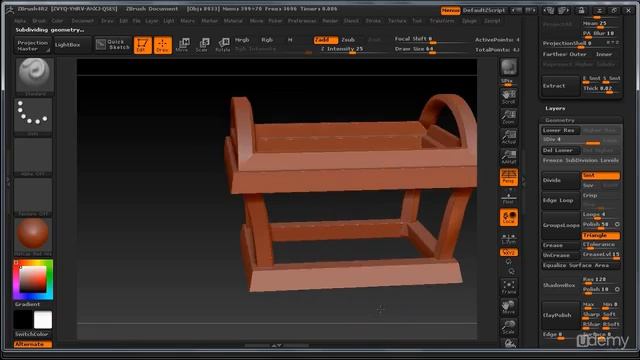Toggle Persp perspective view
This screenshot has width=640, height=360.
(x=509, y=177)
